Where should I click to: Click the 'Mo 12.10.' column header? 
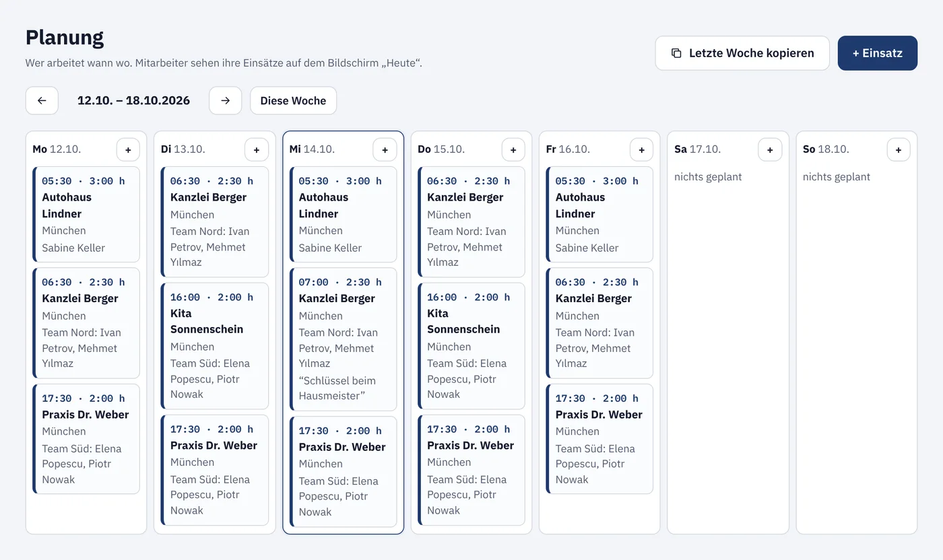57,149
